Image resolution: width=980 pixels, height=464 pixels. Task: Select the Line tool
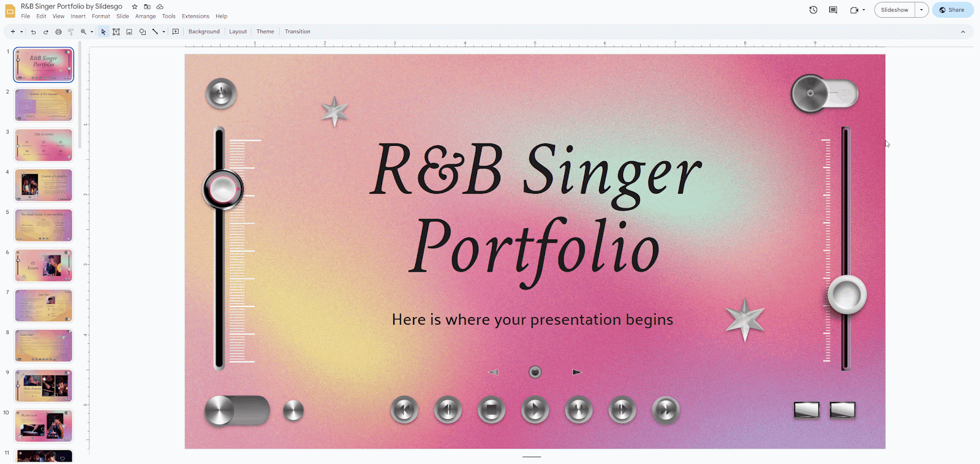pos(155,32)
